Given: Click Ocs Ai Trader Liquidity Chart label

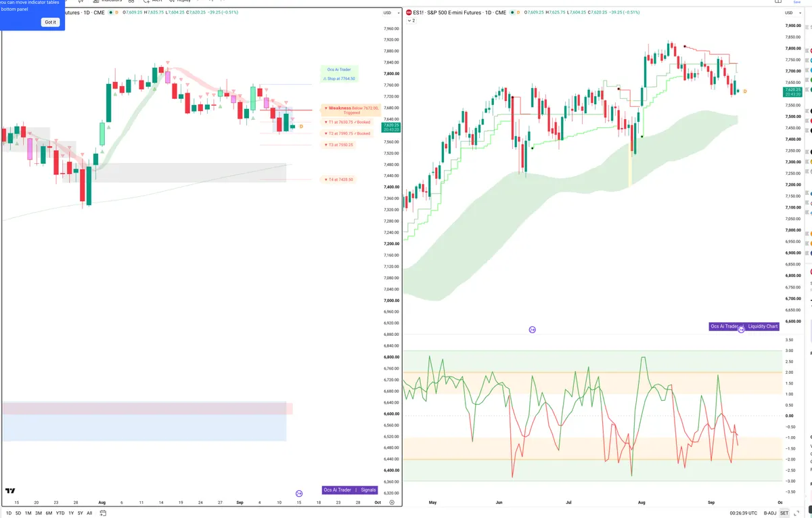Looking at the screenshot, I should 744,326.
